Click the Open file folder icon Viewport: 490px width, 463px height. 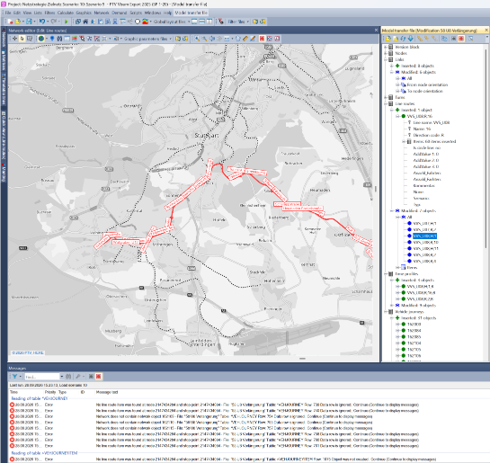[x=18, y=21]
